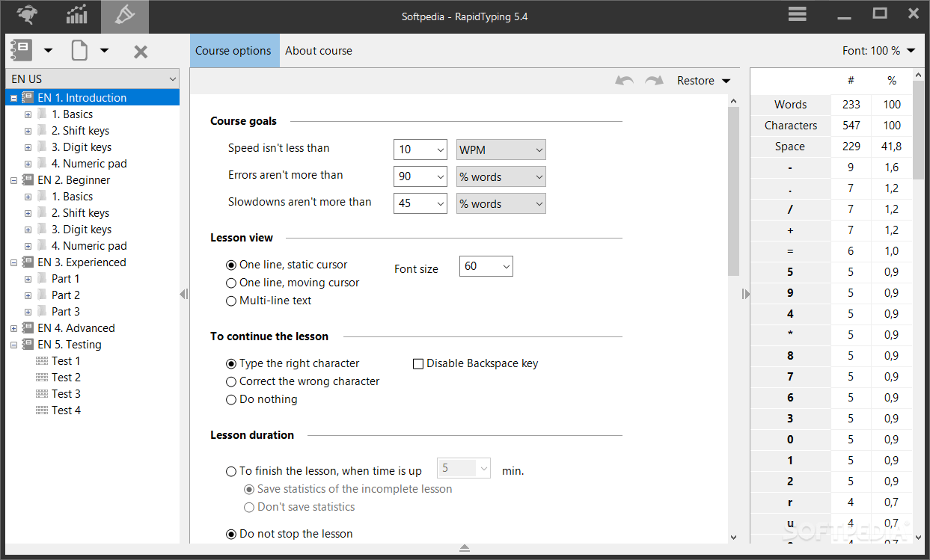Click the undo arrow icon
The width and height of the screenshot is (930, 560).
pyautogui.click(x=624, y=81)
